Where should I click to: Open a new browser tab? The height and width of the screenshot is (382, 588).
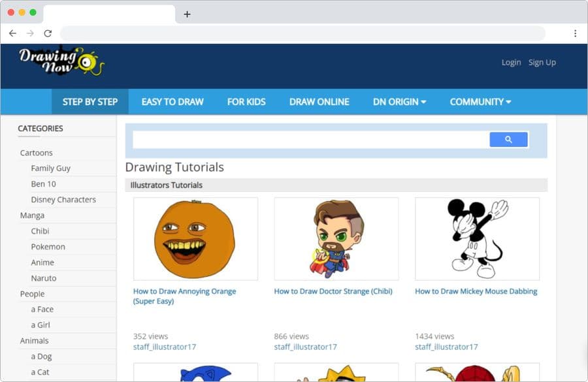point(187,14)
